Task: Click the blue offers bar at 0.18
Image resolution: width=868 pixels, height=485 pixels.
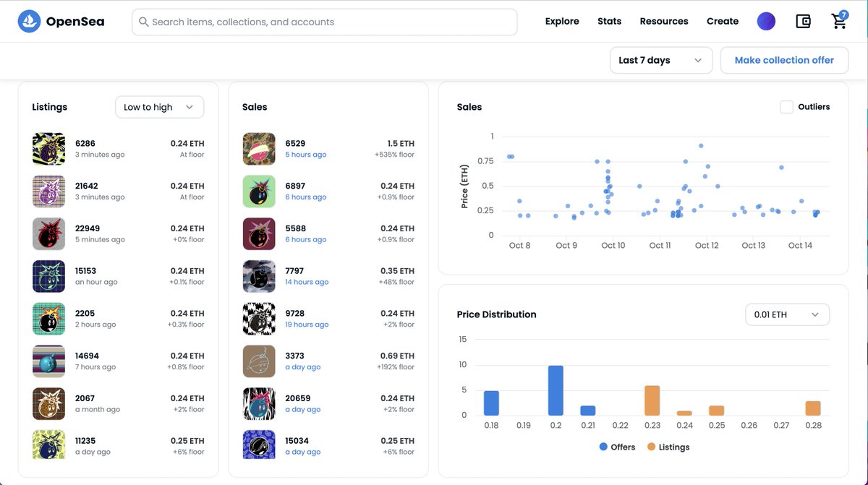Action: coord(491,403)
